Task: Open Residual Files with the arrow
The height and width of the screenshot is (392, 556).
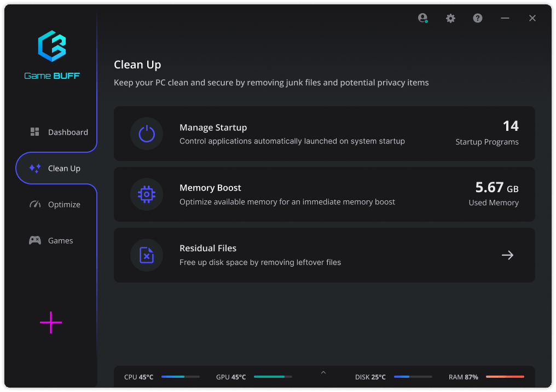Action: pos(507,255)
